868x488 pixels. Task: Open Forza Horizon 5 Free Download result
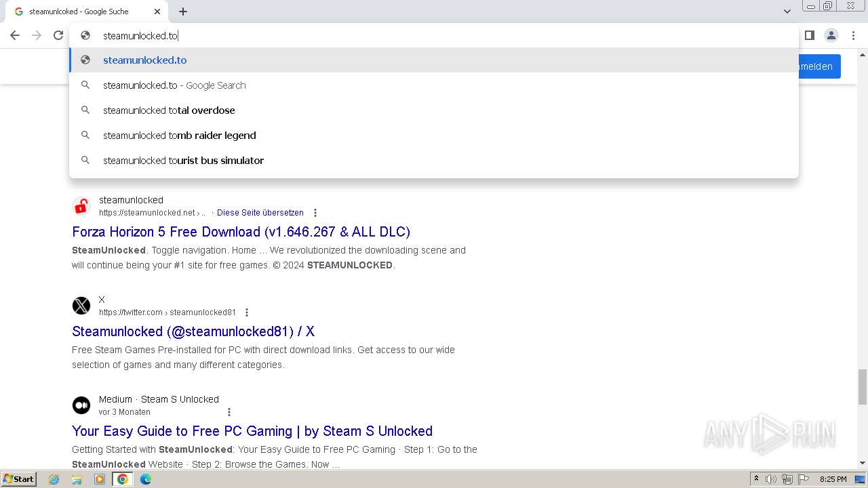click(x=241, y=232)
